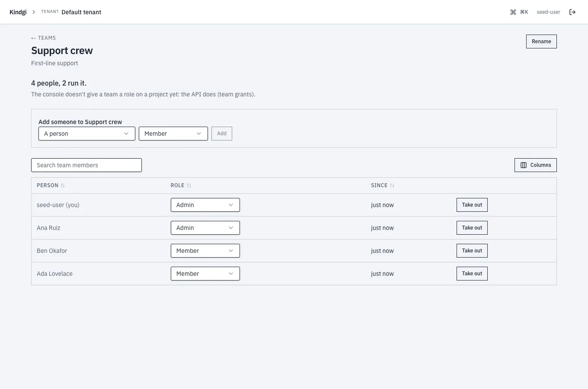Click the '4 people, 2 run it.' summary

point(59,83)
